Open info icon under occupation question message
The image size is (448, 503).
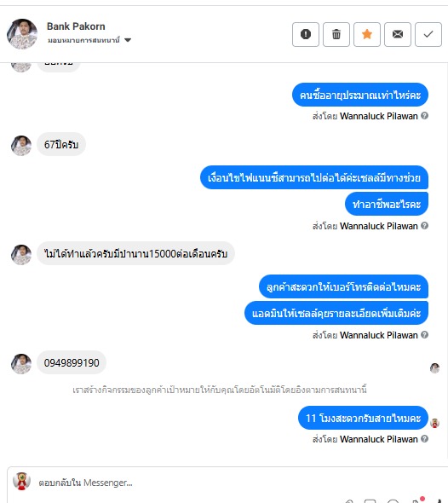425,226
